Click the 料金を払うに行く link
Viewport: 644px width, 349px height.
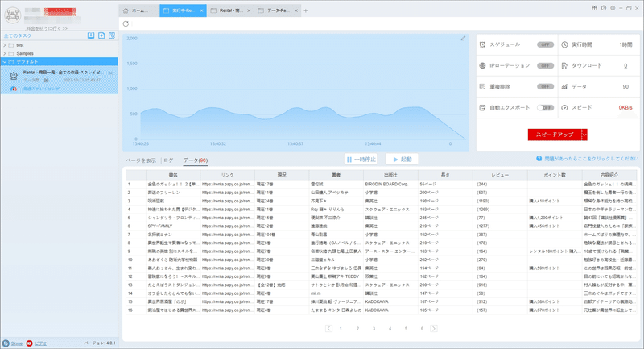point(47,28)
